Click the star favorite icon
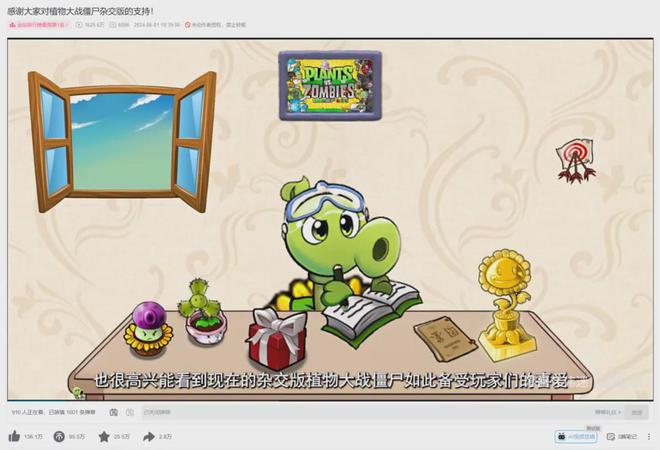The image size is (660, 450). click(104, 437)
